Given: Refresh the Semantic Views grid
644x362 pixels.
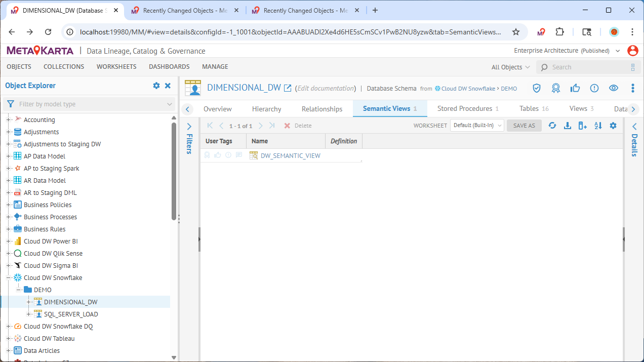Looking at the screenshot, I should pyautogui.click(x=552, y=126).
